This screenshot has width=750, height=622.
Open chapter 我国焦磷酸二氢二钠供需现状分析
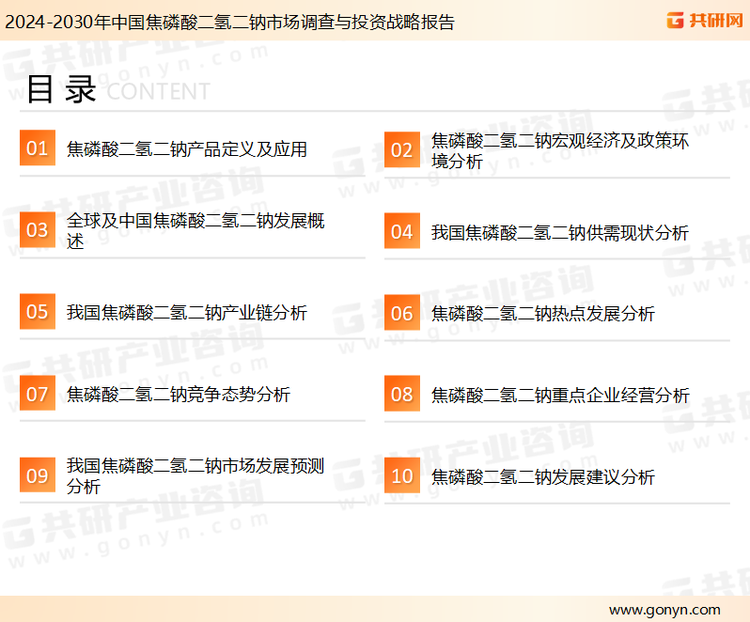click(x=560, y=233)
